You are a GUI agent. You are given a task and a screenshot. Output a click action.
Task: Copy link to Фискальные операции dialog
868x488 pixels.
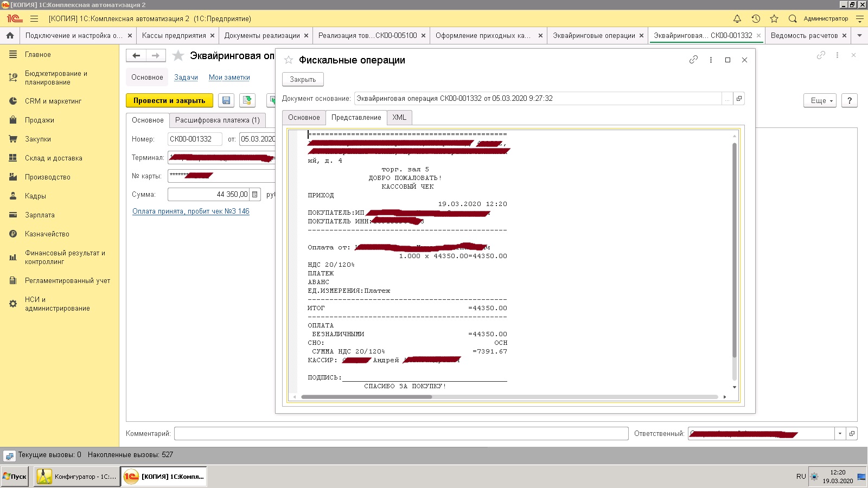click(693, 60)
